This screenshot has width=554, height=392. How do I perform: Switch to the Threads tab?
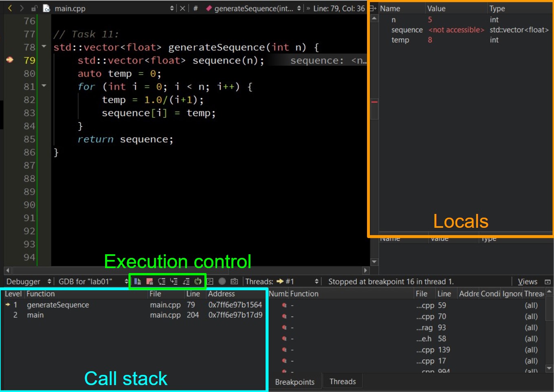[x=343, y=381]
